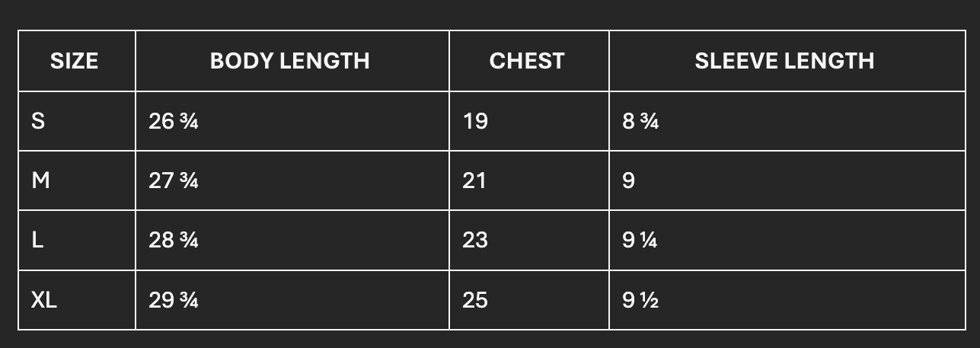The height and width of the screenshot is (348, 980).
Task: Click the 29 ¾ body length value
Action: (174, 300)
